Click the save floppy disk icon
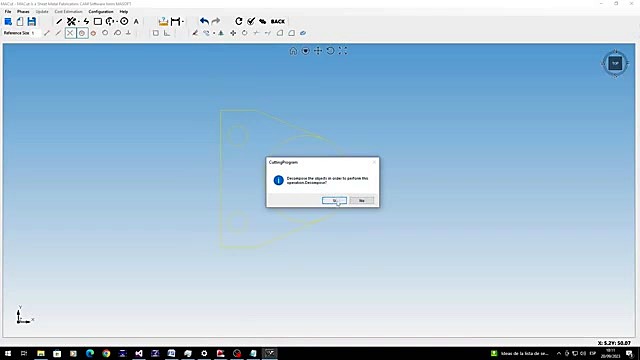Viewport: 640px width, 360px height. tap(31, 22)
